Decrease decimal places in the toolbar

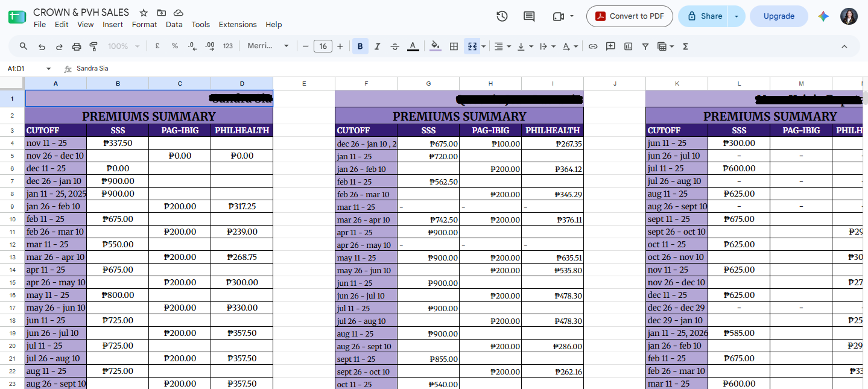pos(192,46)
